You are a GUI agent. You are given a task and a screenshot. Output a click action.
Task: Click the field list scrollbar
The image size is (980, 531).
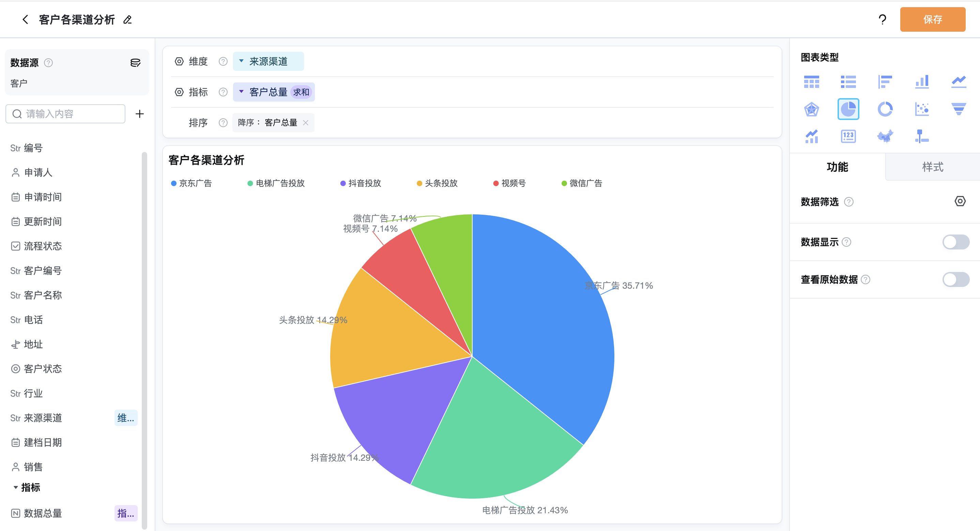point(144,340)
